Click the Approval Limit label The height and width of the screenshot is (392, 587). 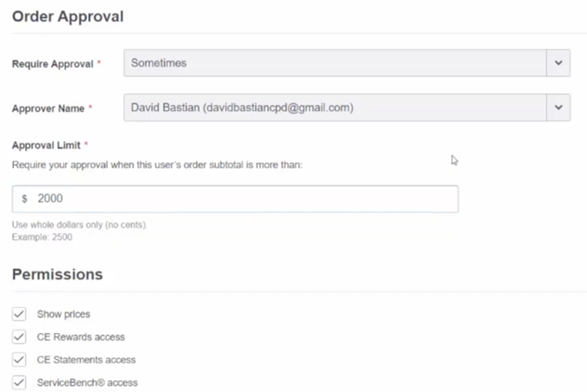(46, 145)
